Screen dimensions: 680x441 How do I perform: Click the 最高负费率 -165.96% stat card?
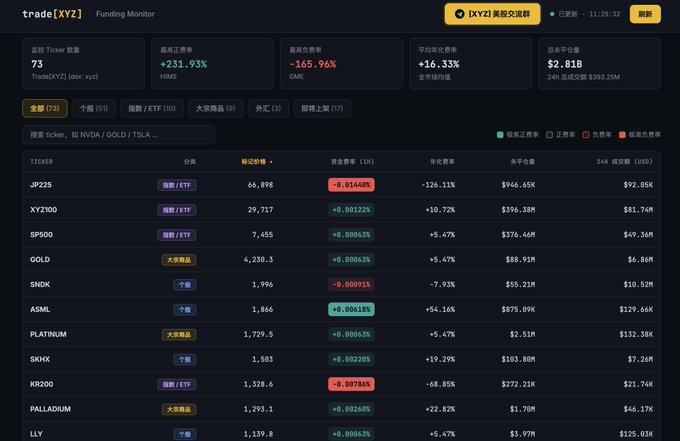pos(341,63)
